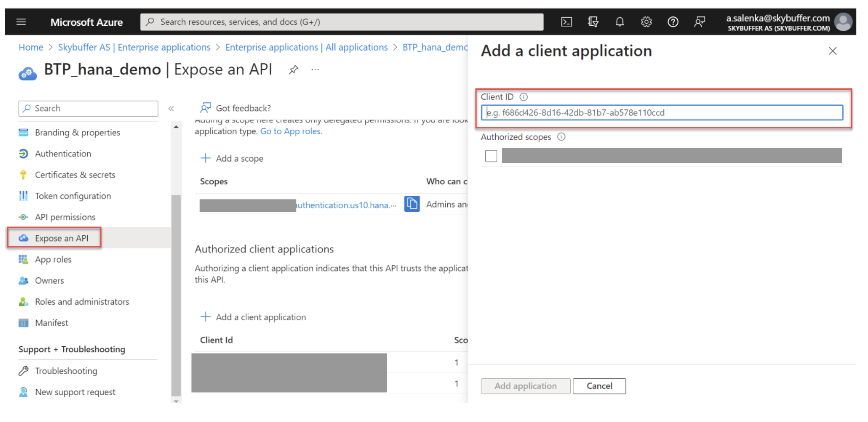
Task: Go to the Home breadcrumb
Action: (x=31, y=47)
